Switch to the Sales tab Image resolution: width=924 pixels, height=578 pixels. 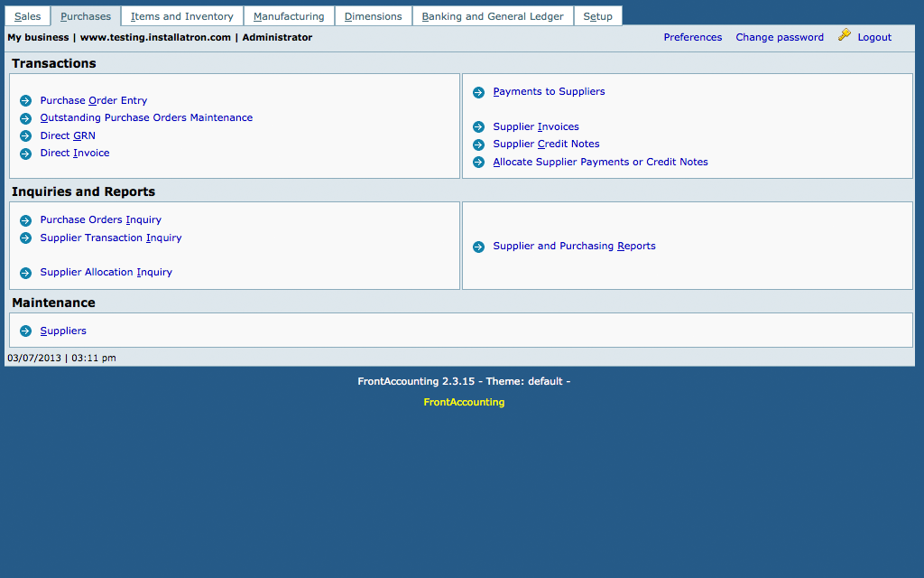(x=27, y=16)
